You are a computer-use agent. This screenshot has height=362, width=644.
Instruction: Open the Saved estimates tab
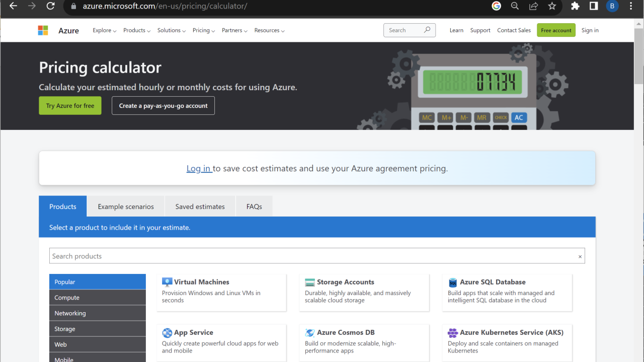200,207
